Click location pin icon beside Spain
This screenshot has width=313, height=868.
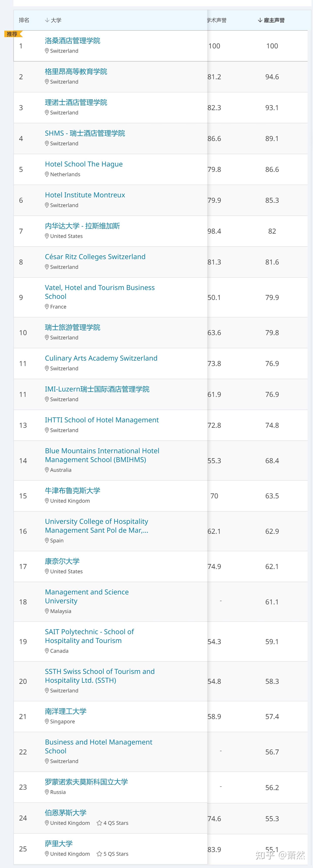click(x=47, y=541)
